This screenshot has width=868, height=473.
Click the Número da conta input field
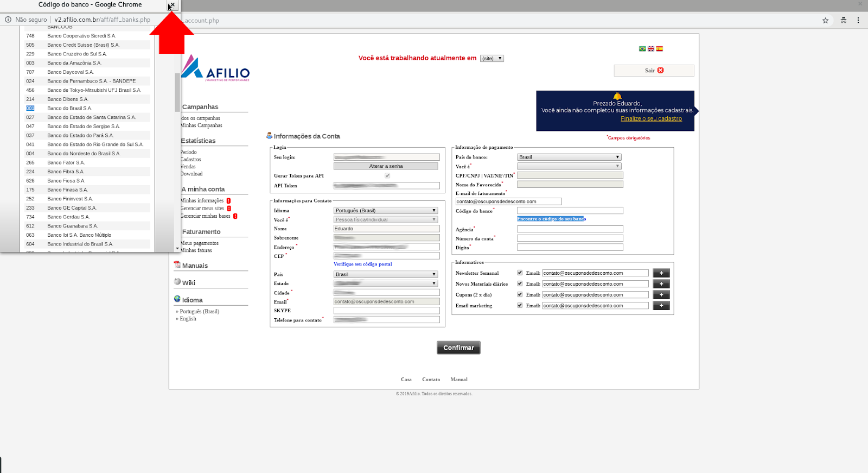point(570,238)
